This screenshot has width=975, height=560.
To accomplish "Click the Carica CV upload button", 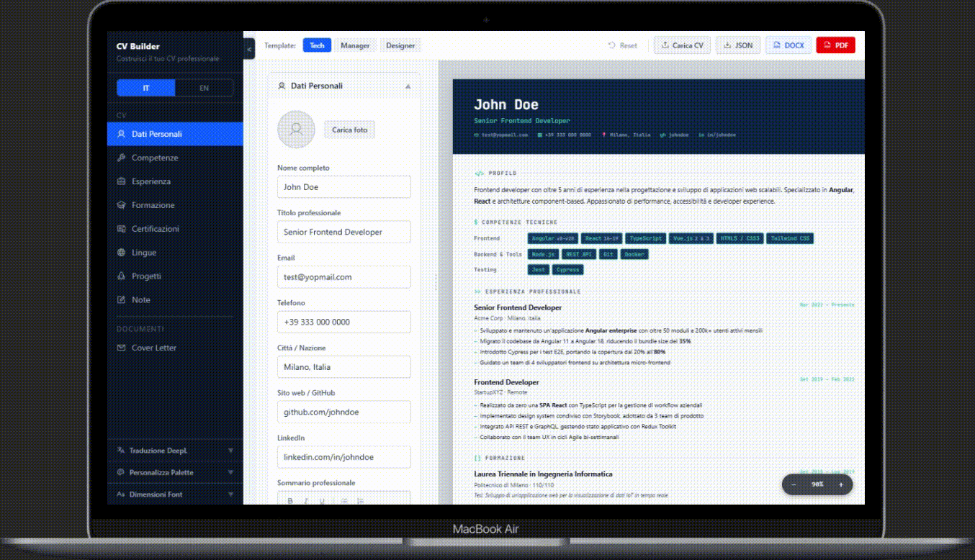I will [x=682, y=45].
